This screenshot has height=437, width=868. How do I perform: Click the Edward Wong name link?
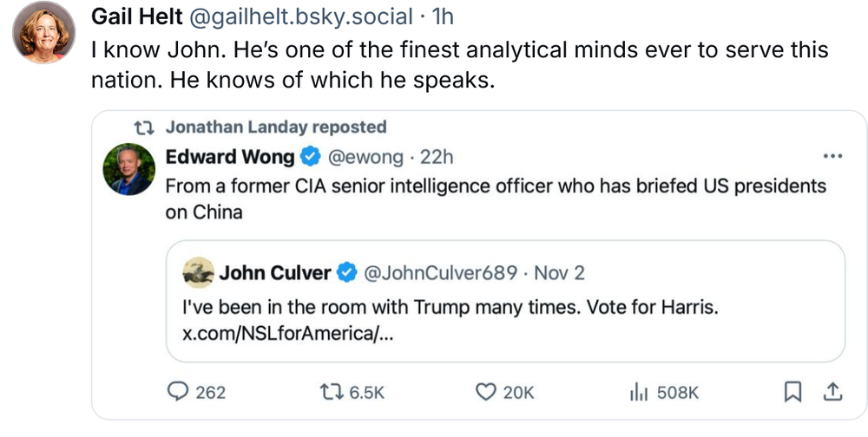[x=229, y=157]
